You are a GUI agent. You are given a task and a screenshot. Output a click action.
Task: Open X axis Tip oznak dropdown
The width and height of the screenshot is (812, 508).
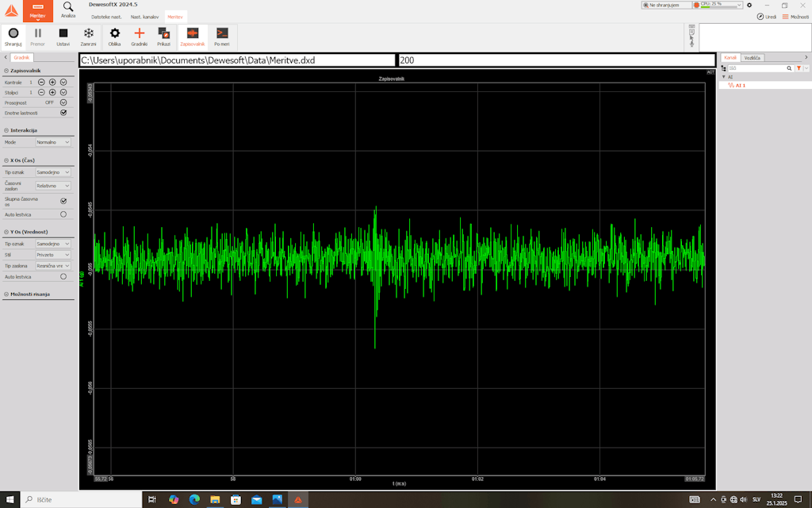53,172
